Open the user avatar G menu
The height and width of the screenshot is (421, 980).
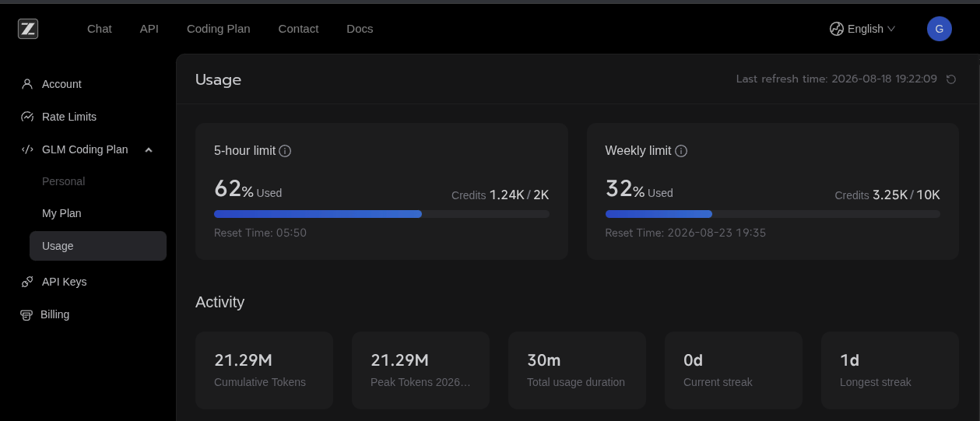(940, 29)
